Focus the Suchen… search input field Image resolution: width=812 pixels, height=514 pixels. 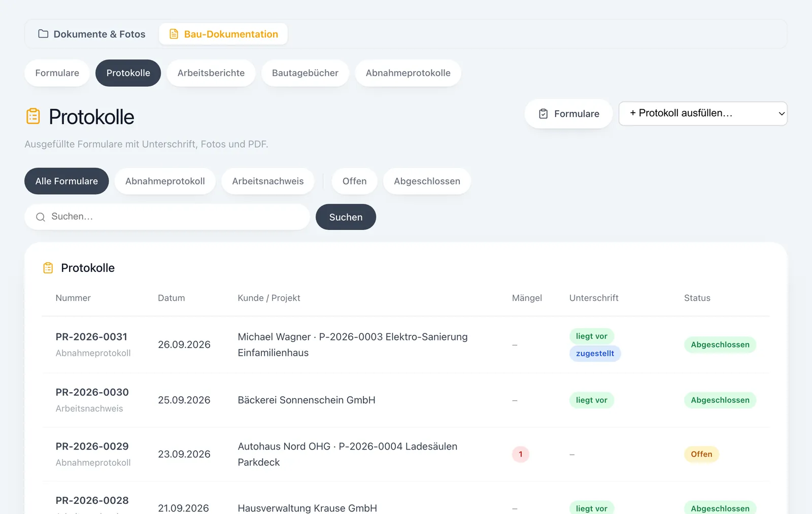tap(167, 217)
